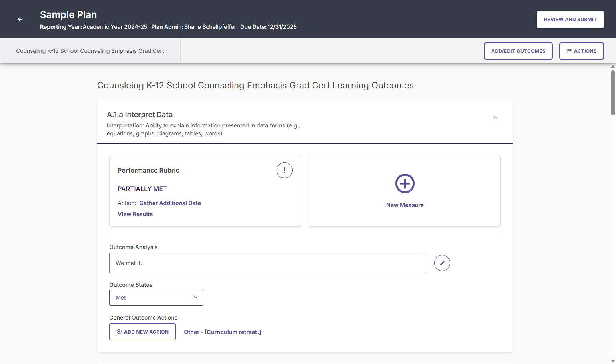Open the Actions menu button
This screenshot has width=616, height=364.
point(581,51)
